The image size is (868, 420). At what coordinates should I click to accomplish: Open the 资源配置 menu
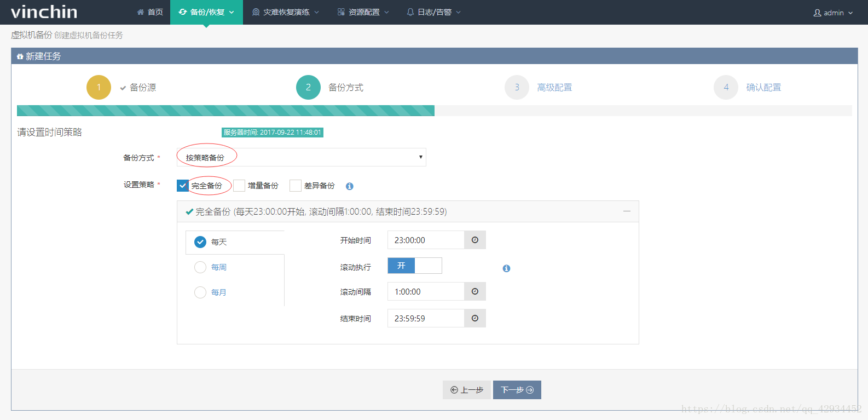coord(363,12)
